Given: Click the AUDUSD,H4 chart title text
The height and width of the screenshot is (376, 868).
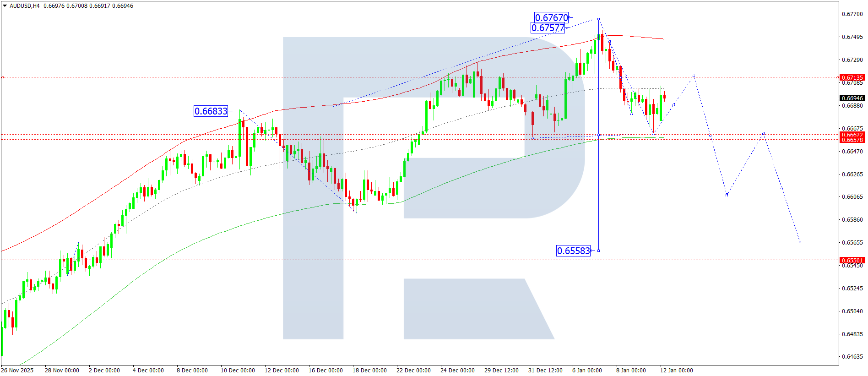Looking at the screenshot, I should (25, 6).
